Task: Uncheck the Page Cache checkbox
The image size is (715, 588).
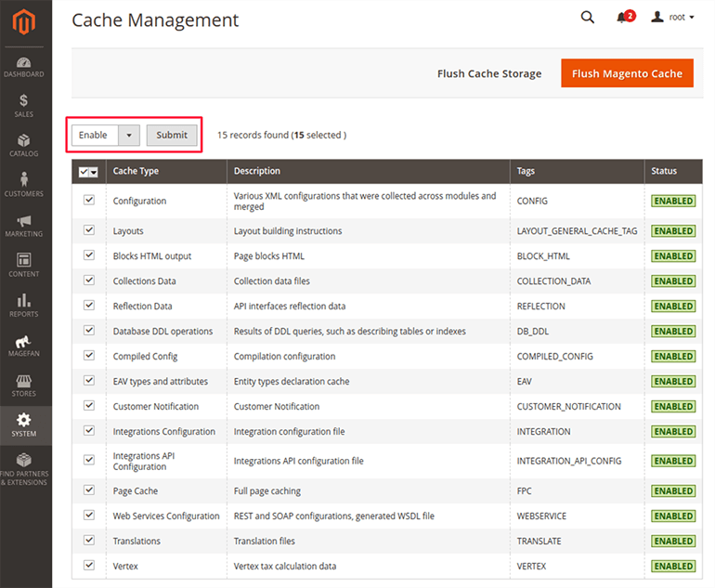Action: click(x=89, y=490)
